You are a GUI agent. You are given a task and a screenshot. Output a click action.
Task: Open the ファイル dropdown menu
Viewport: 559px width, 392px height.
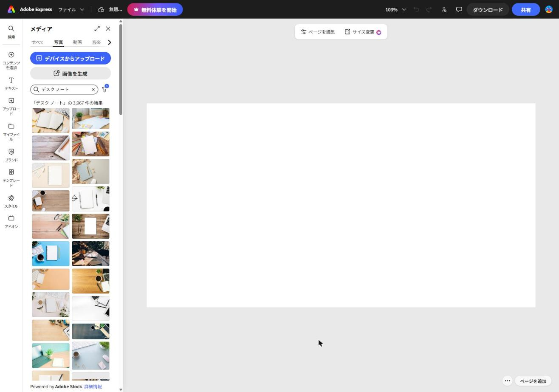(x=71, y=9)
